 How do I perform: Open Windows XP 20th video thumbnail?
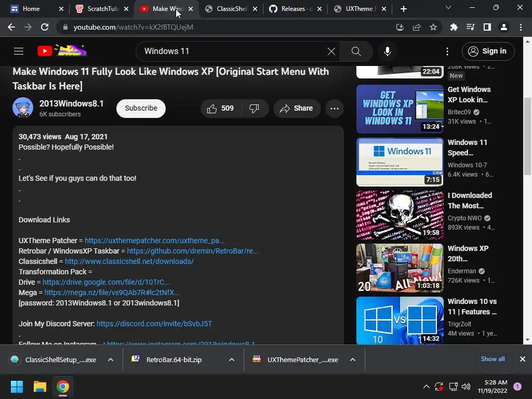tap(400, 268)
